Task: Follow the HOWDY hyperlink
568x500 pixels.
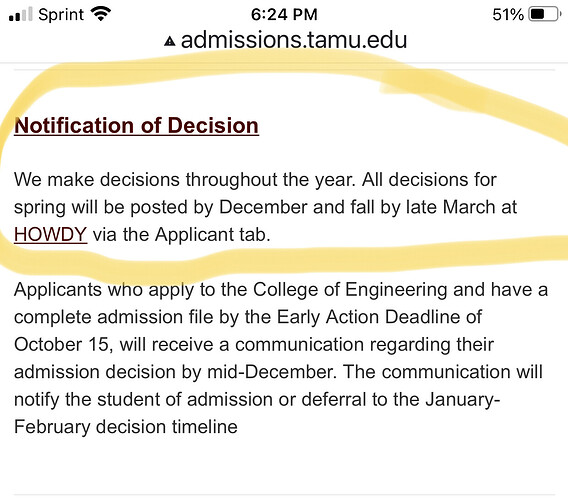Action: tap(50, 234)
